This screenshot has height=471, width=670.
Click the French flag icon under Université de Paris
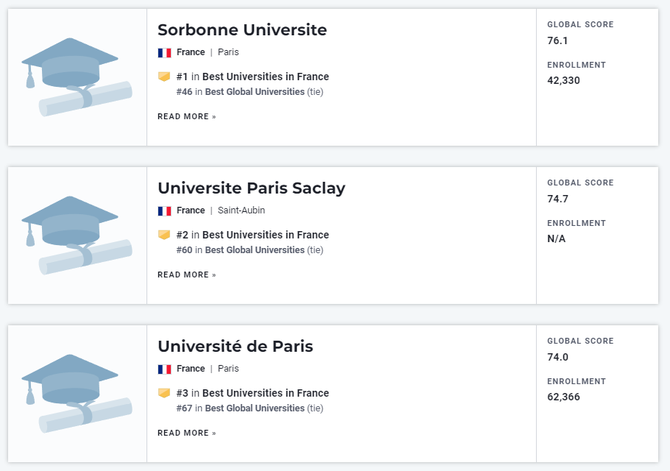click(165, 369)
